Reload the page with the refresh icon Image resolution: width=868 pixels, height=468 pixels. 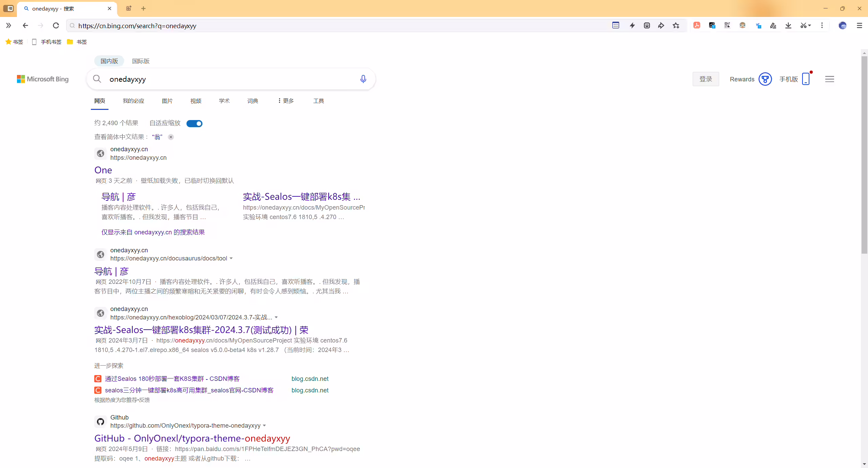click(56, 25)
